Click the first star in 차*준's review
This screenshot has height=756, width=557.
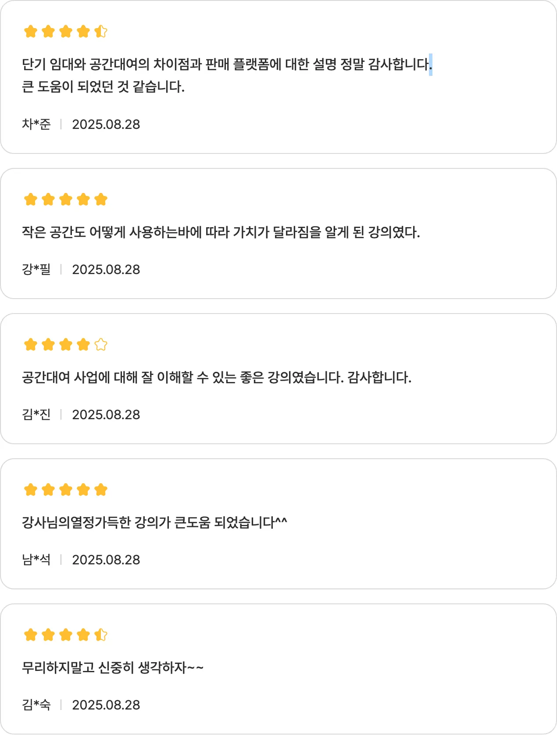pos(31,32)
